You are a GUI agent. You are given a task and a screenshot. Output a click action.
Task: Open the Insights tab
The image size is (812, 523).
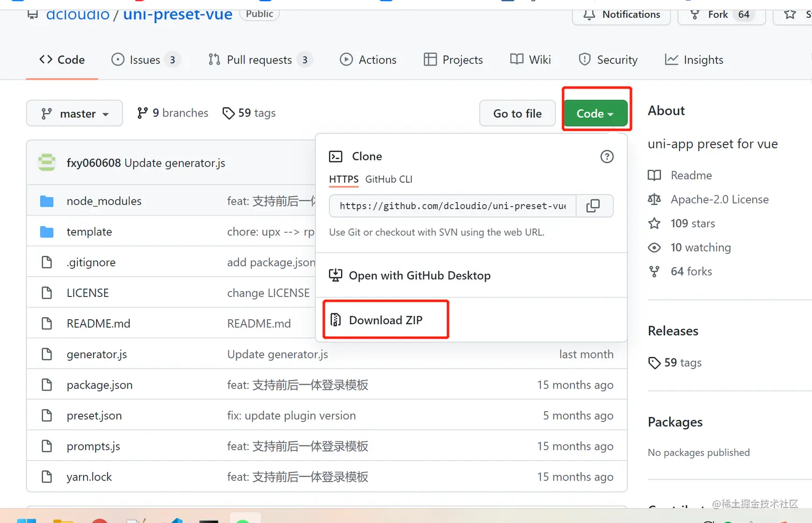[694, 60]
